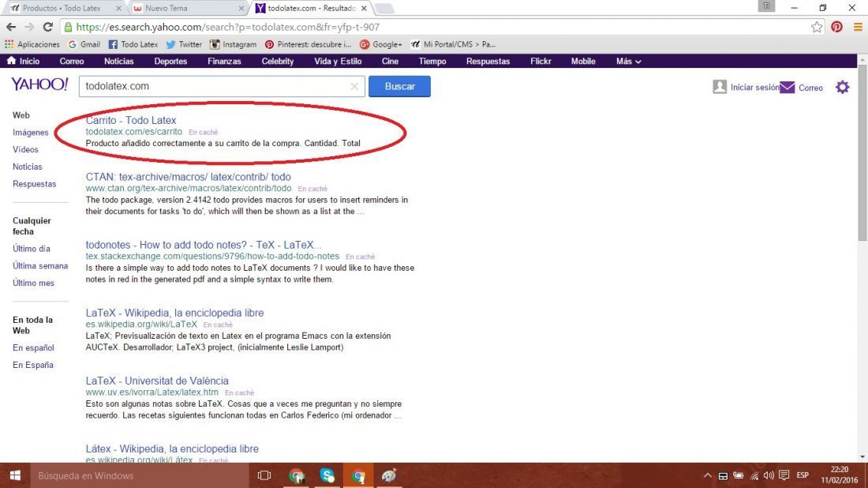Image resolution: width=868 pixels, height=488 pixels.
Task: Open Noticias in the Yahoo navigation bar
Action: [x=119, y=61]
